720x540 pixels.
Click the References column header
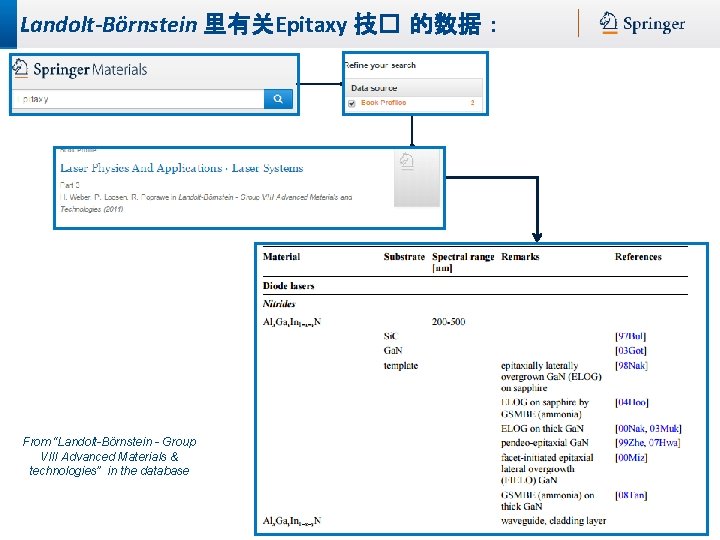coord(638,257)
